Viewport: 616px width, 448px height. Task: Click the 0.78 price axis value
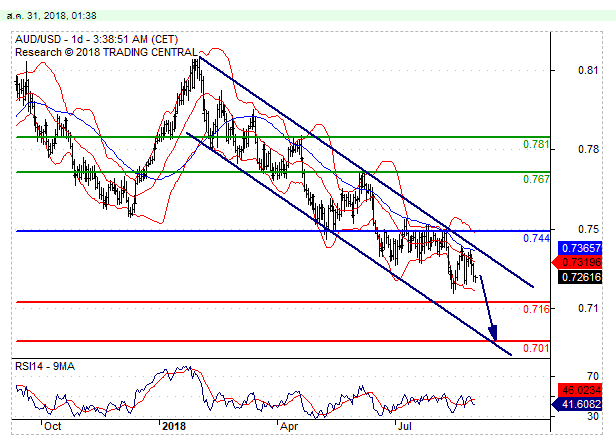[588, 149]
